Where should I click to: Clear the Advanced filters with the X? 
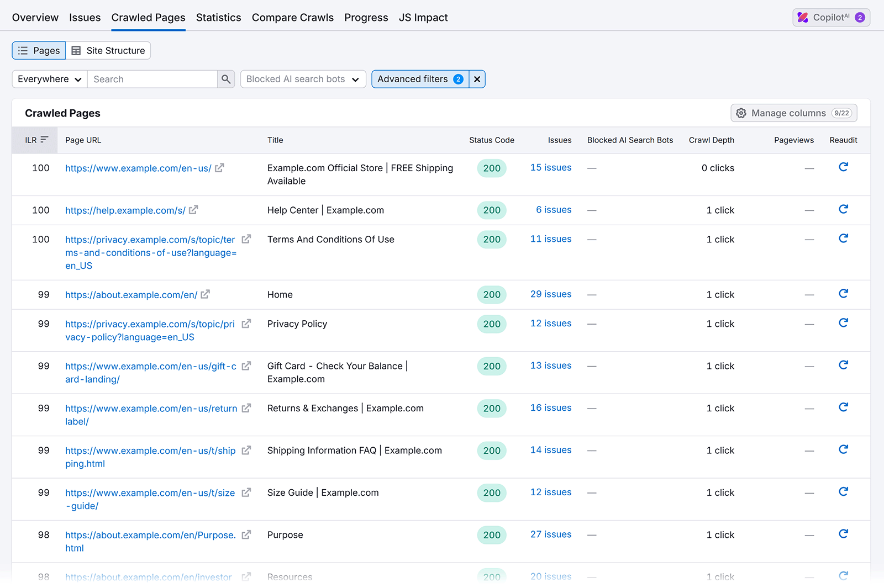[x=476, y=79]
